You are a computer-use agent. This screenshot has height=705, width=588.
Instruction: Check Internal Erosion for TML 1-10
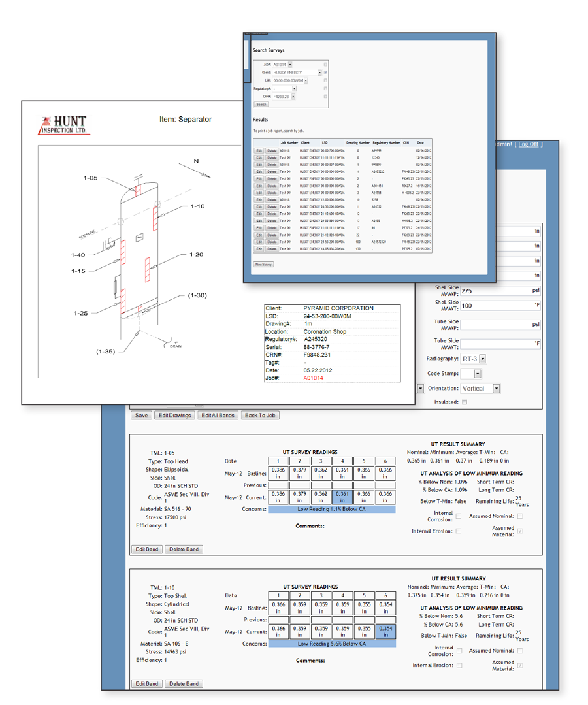coord(459,665)
